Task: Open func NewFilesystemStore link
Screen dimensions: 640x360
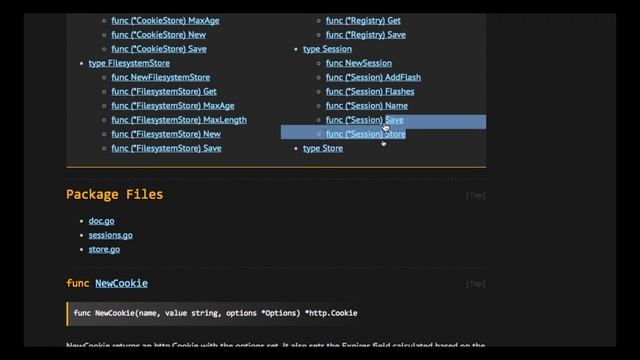Action: click(x=160, y=77)
